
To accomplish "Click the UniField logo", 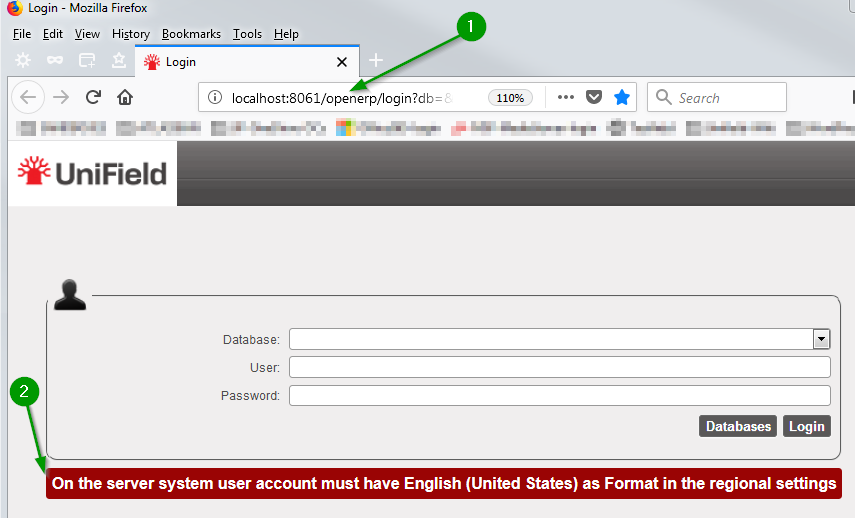I will 92,173.
